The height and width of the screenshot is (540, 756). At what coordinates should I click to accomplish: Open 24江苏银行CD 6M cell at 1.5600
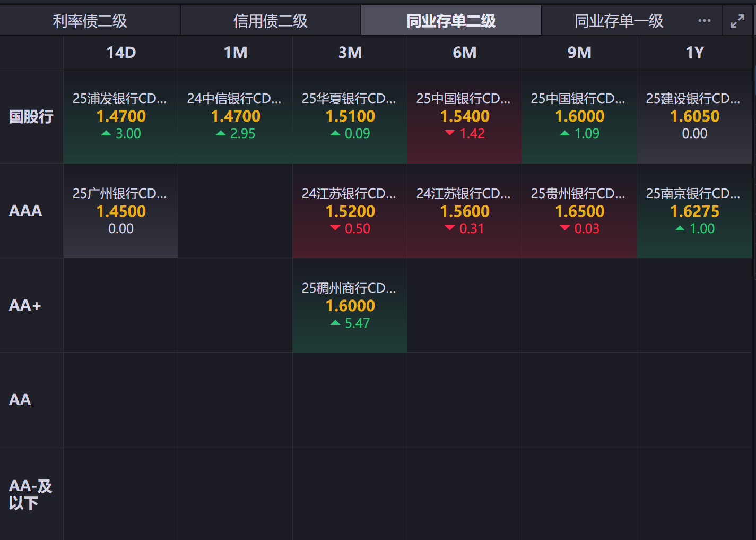[x=465, y=211]
